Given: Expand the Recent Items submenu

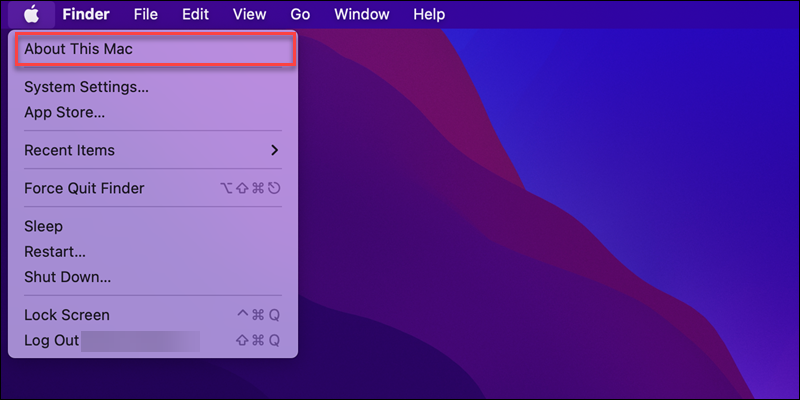Looking at the screenshot, I should (154, 151).
